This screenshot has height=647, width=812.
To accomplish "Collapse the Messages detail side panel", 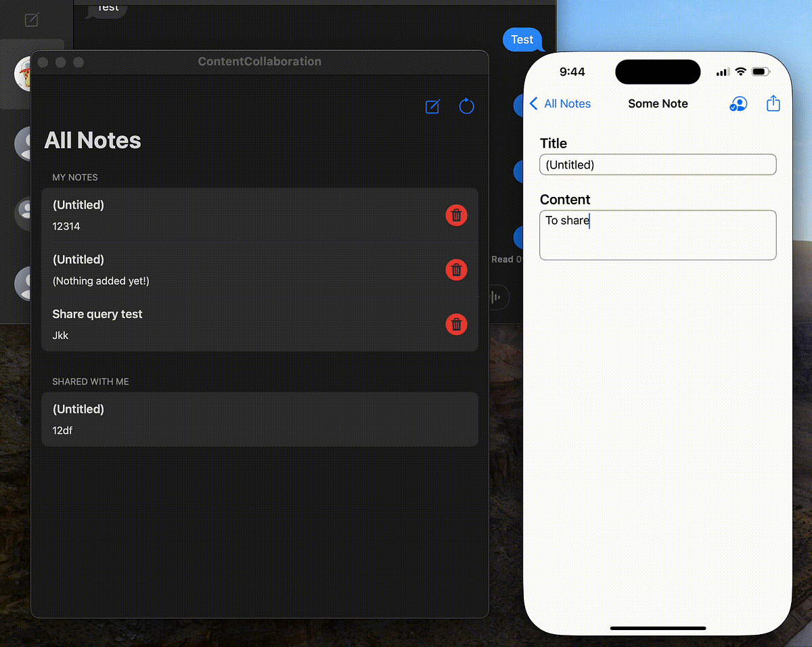I will point(498,297).
